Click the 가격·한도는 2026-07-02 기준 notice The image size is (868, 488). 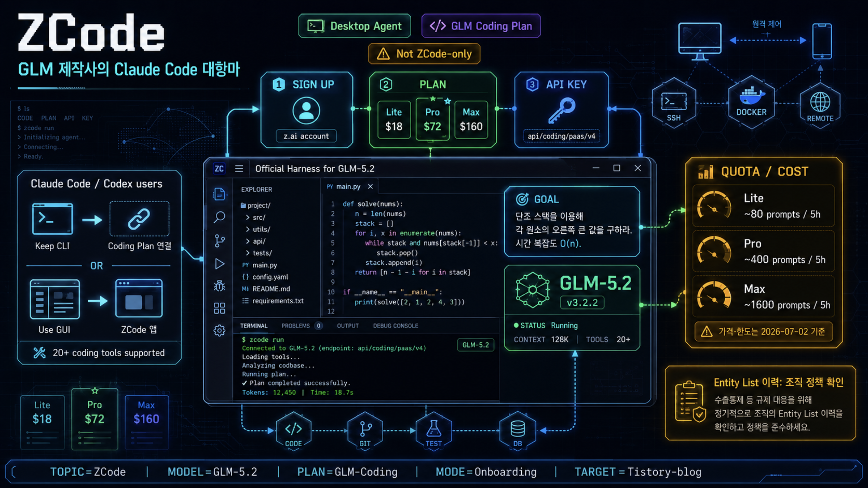764,332
